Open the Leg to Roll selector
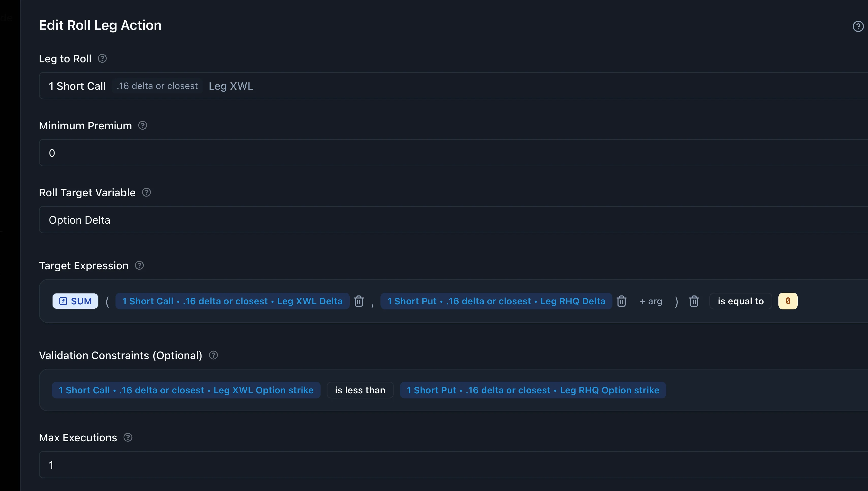The width and height of the screenshot is (868, 491). [x=453, y=86]
